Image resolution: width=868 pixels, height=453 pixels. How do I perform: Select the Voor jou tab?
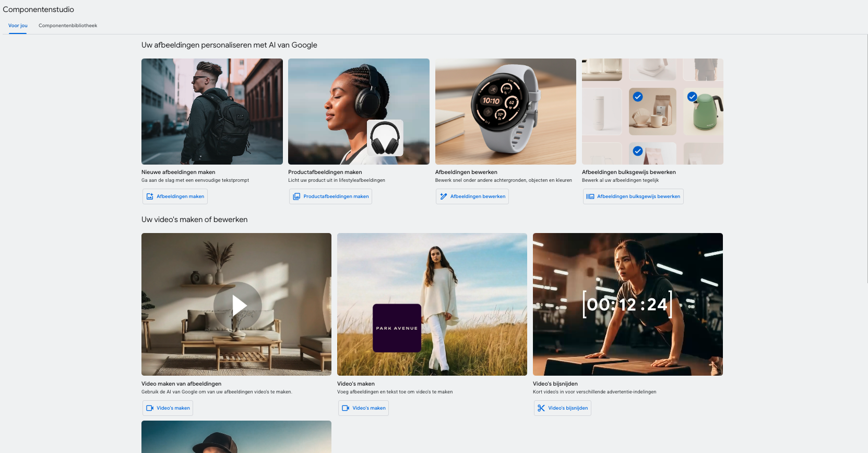tap(18, 26)
